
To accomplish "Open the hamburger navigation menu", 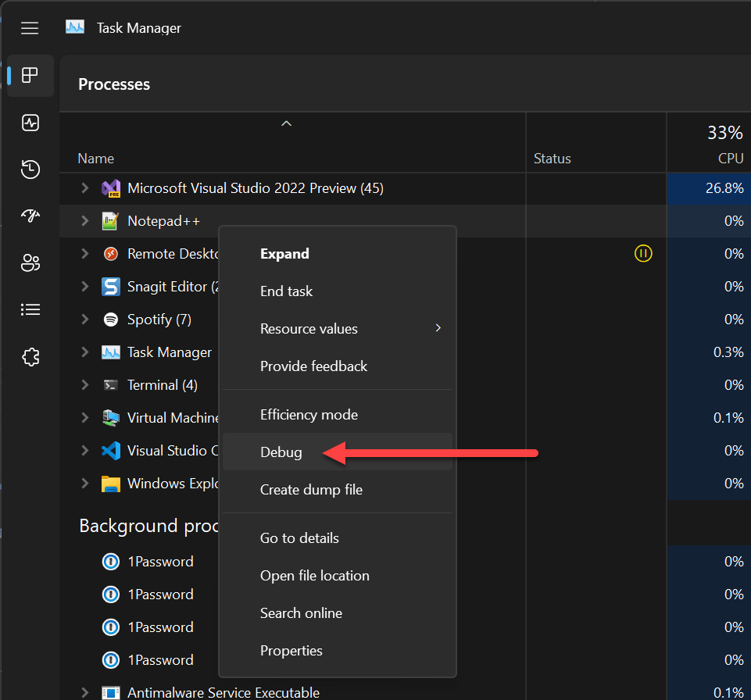I will [30, 28].
